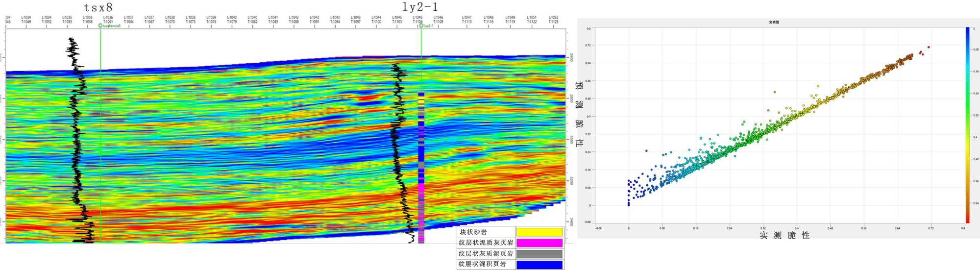Click the topmost red scatter point
The image size is (980, 270).
929,48
